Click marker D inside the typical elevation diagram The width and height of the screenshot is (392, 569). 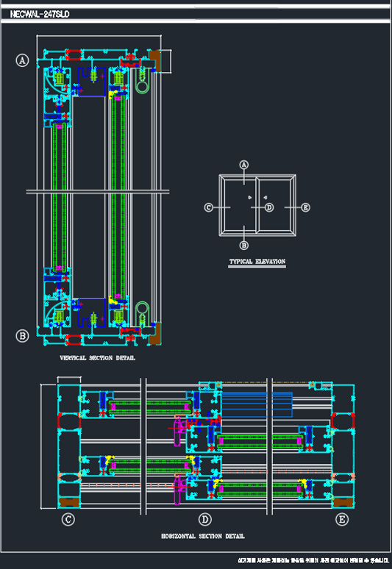coord(269,207)
